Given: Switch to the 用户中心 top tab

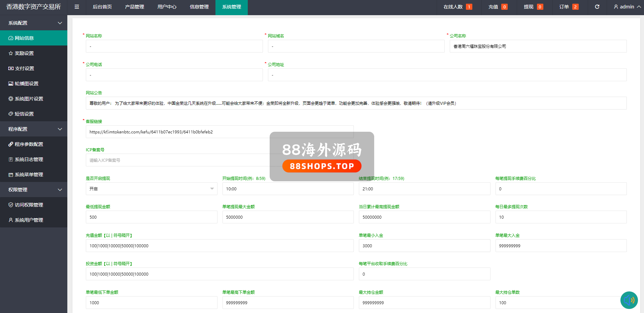Looking at the screenshot, I should click(x=167, y=7).
